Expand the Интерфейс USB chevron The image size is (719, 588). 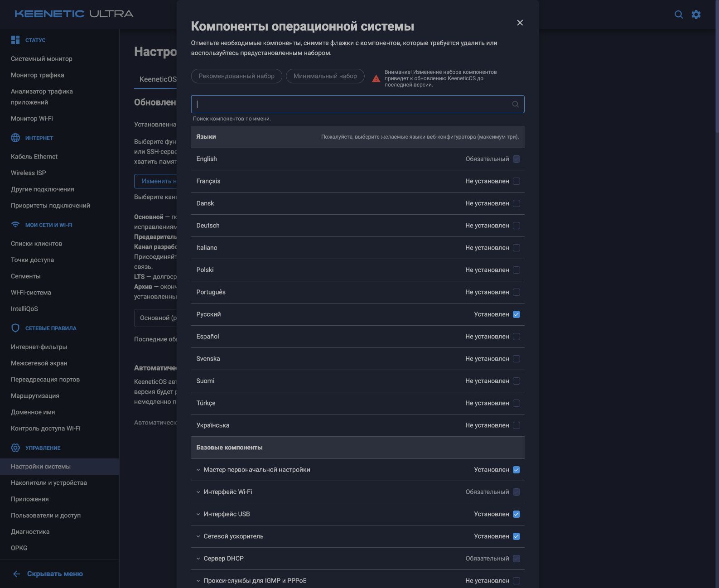click(198, 514)
